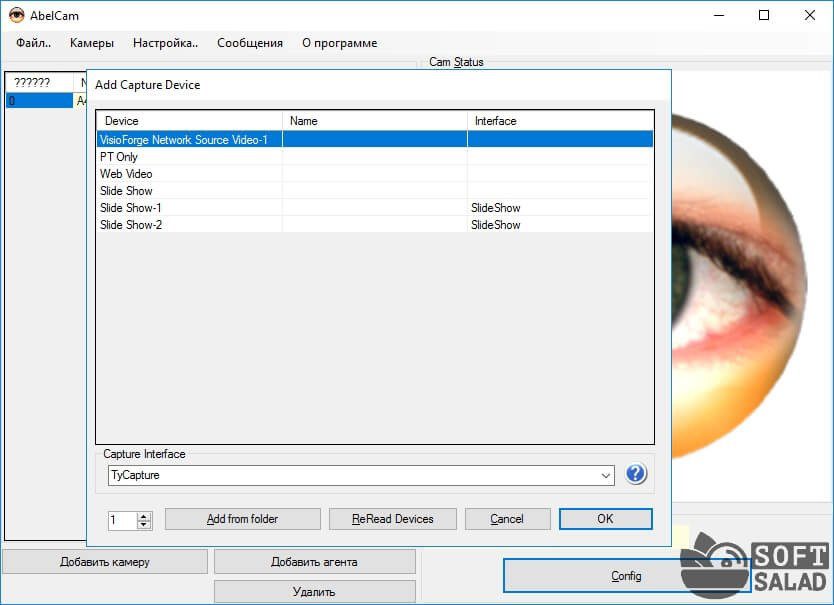Screen dimensions: 834x605
Task: Open the О программе menu
Action: tap(340, 43)
